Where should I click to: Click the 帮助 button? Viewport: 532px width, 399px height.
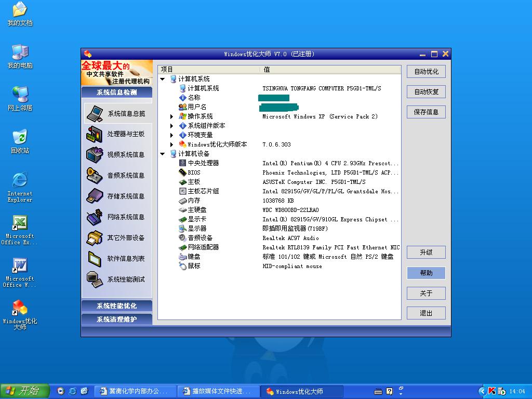tap(426, 273)
